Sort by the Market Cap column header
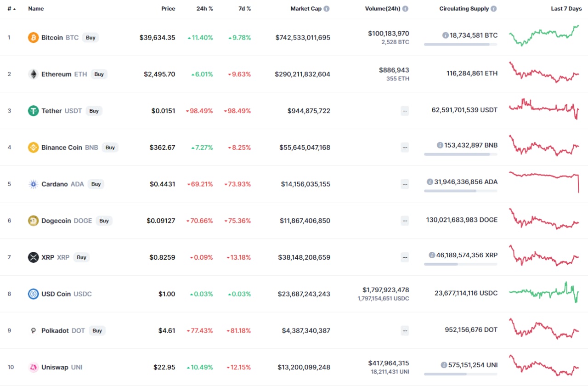Image resolution: width=588 pixels, height=386 pixels. click(x=306, y=9)
